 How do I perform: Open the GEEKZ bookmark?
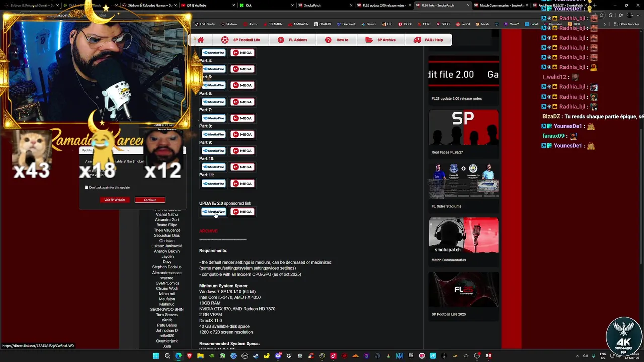click(x=443, y=24)
